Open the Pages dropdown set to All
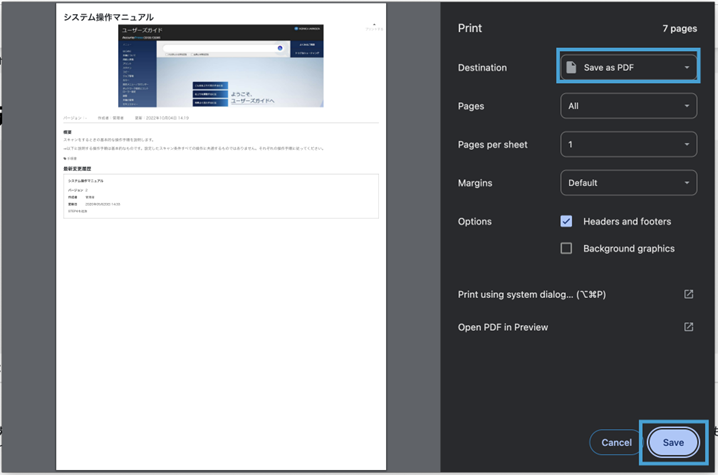Screen dimensions: 718x475 point(628,106)
